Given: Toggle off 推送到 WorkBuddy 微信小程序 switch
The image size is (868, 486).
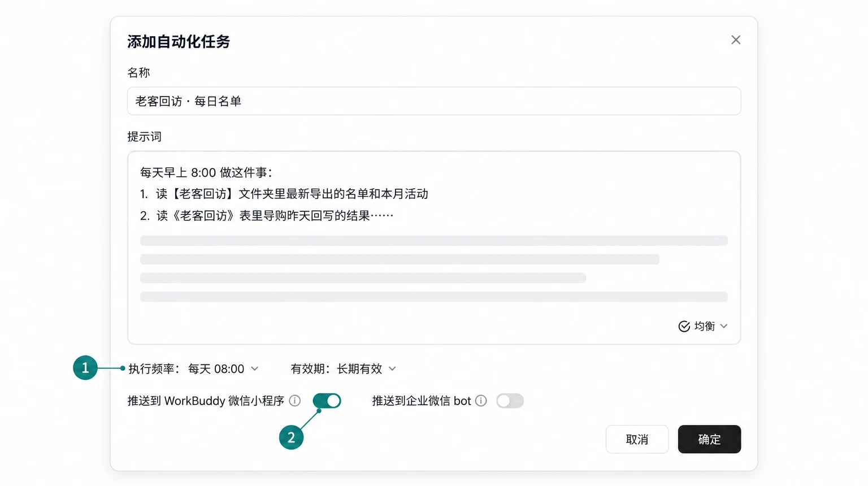Looking at the screenshot, I should click(327, 401).
